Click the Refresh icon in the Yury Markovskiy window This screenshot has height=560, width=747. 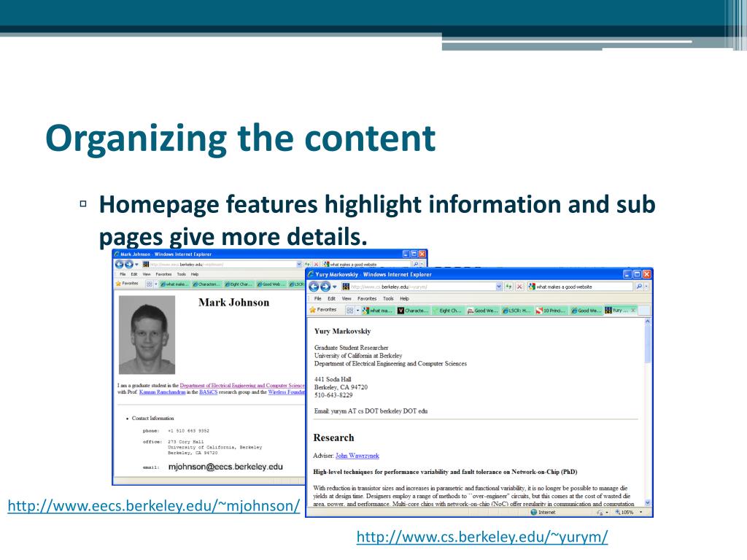[x=508, y=287]
